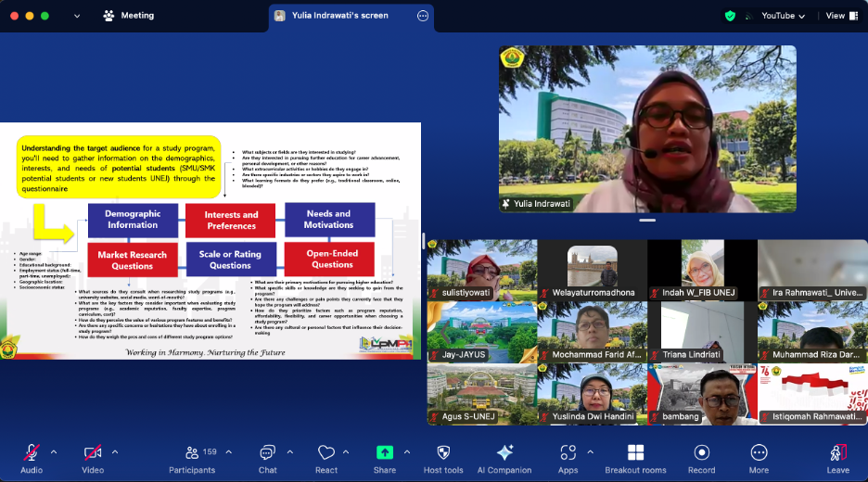Viewport: 868px width, 482px height.
Task: Expand the audio options arrow
Action: click(x=54, y=452)
